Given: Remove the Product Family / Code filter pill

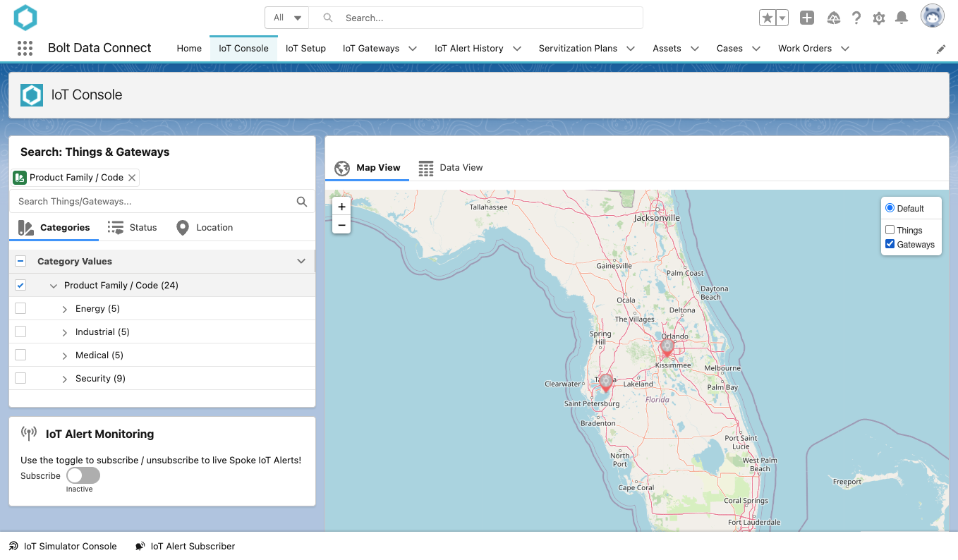Looking at the screenshot, I should tap(132, 178).
